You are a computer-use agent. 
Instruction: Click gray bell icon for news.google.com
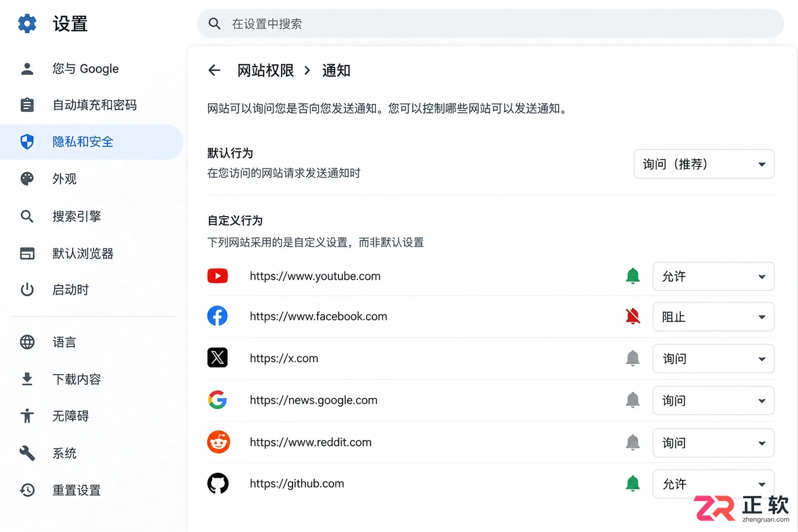point(633,400)
